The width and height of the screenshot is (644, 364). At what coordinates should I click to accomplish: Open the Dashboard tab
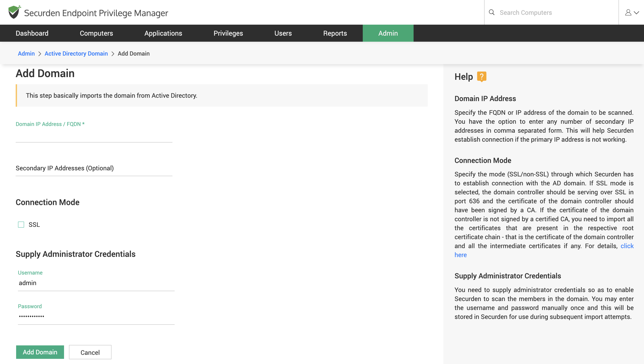32,33
